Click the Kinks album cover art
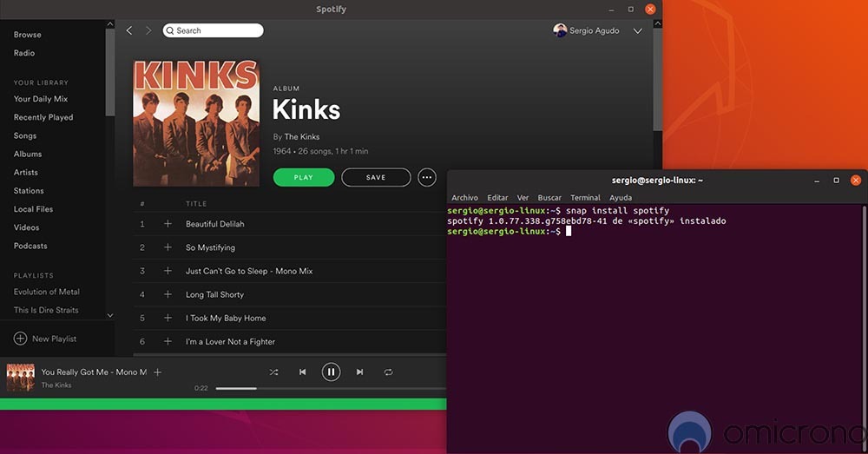The image size is (868, 454). [196, 123]
